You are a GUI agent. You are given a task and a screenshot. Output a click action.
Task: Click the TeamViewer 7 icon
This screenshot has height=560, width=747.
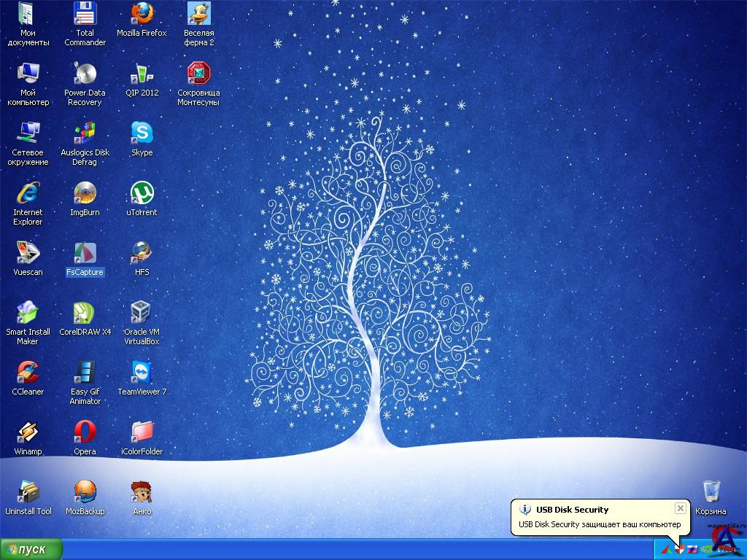pyautogui.click(x=142, y=373)
